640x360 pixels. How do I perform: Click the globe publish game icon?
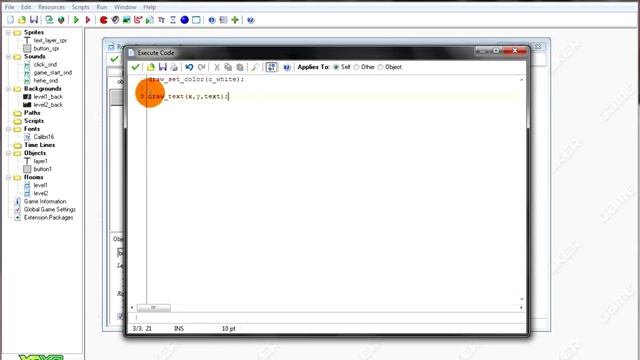[61, 20]
